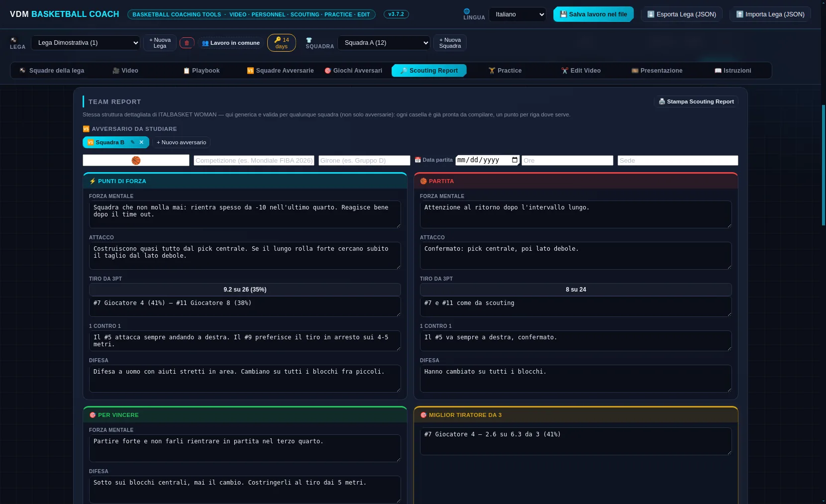Switch to the Practice tab
The image size is (826, 504).
505,71
